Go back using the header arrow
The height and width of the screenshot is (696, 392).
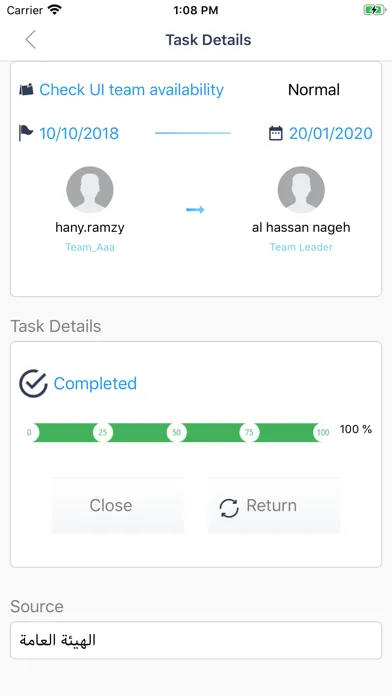click(31, 40)
